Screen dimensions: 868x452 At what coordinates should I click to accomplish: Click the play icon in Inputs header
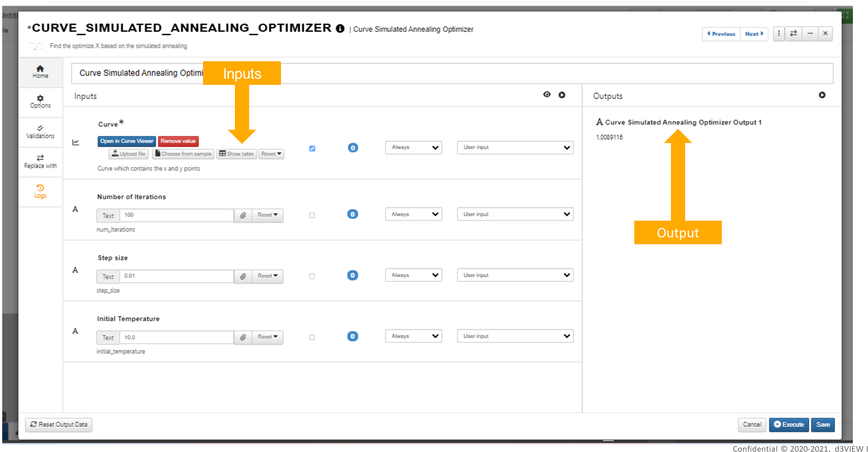562,95
